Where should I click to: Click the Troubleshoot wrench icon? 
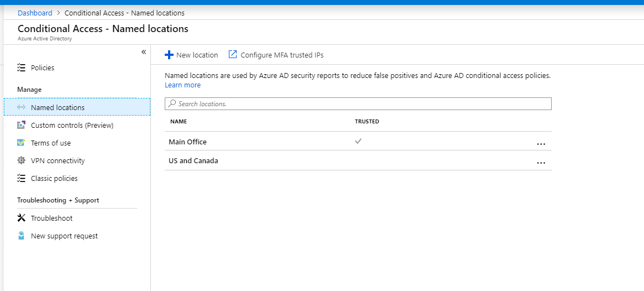[x=22, y=218]
